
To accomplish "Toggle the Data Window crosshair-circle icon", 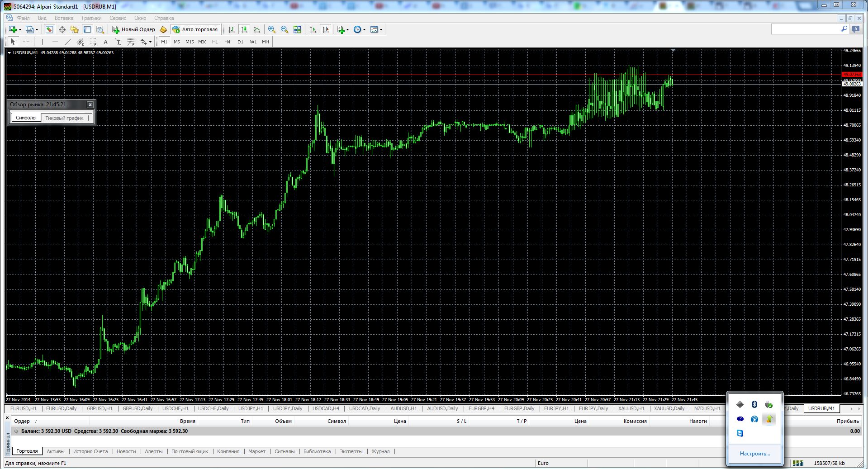I will coord(62,29).
